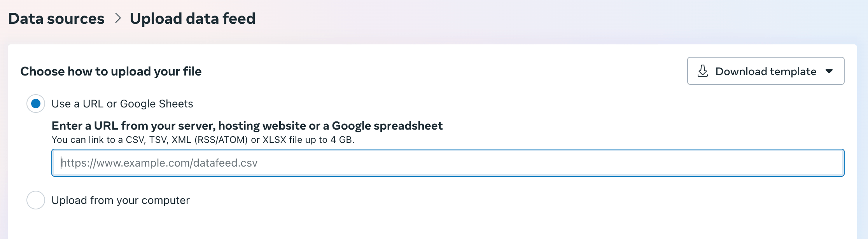
Task: Click the text cursor in the URL box
Action: point(61,163)
